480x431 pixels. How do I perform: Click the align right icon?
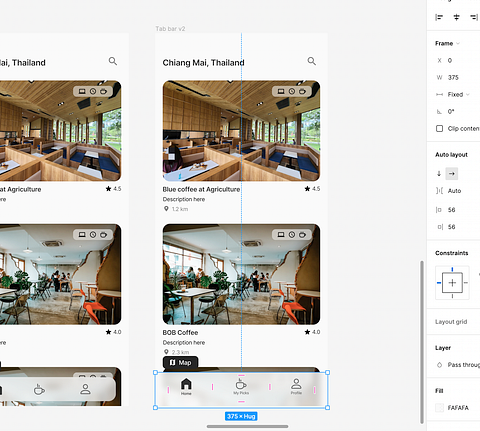pyautogui.click(x=474, y=17)
